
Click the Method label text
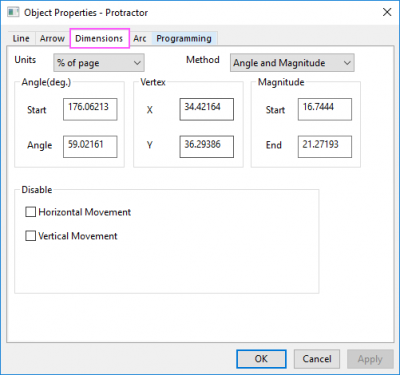(x=203, y=60)
